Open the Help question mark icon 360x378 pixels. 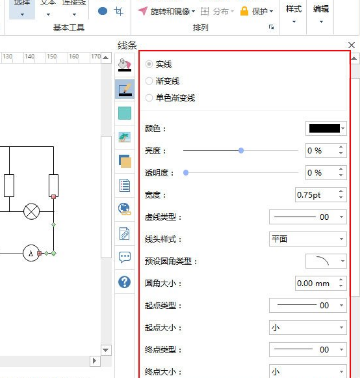pos(125,282)
